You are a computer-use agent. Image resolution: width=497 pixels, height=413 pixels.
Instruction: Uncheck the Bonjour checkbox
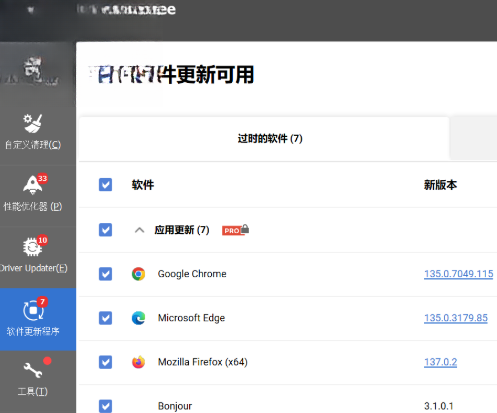(x=105, y=406)
